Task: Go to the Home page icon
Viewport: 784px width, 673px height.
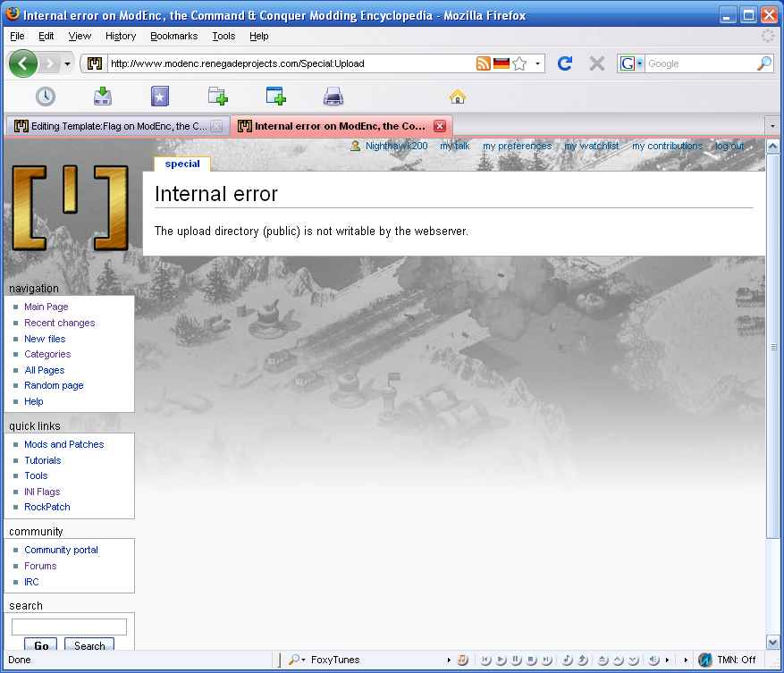Action: pyautogui.click(x=458, y=97)
